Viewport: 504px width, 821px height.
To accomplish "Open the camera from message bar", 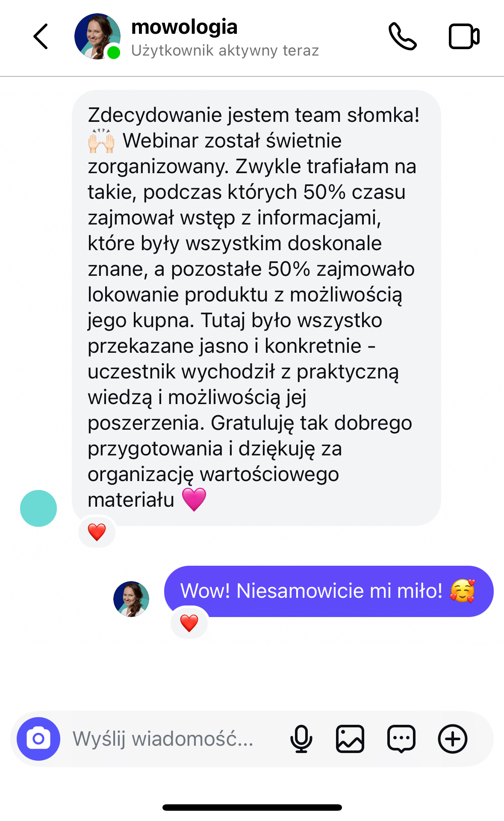I will 38,738.
